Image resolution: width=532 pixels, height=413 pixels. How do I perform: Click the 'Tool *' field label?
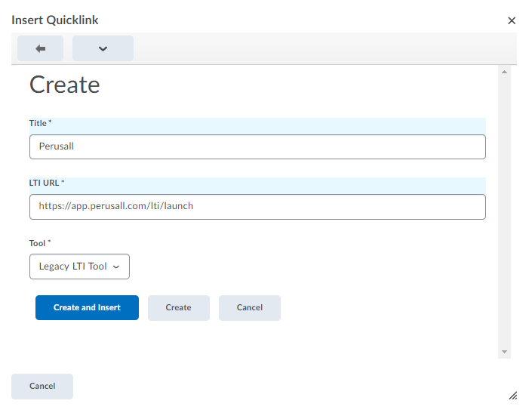(x=40, y=243)
